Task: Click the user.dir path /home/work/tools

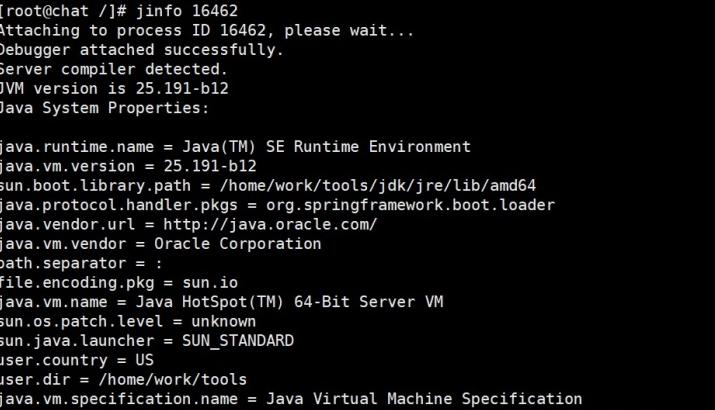Action: coord(173,379)
